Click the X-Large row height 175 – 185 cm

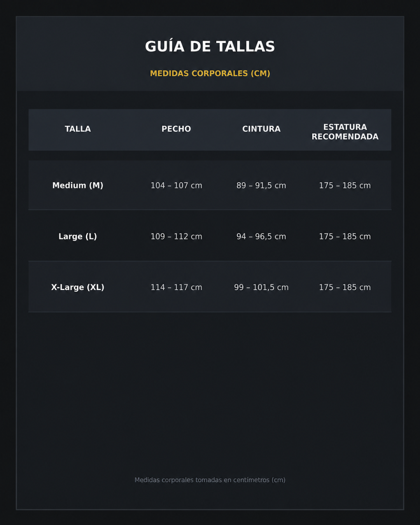[x=345, y=287]
